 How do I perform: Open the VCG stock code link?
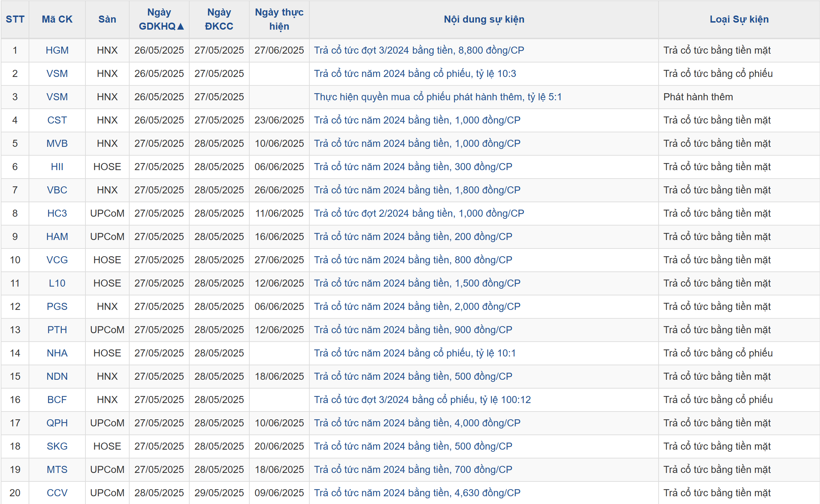(x=57, y=260)
